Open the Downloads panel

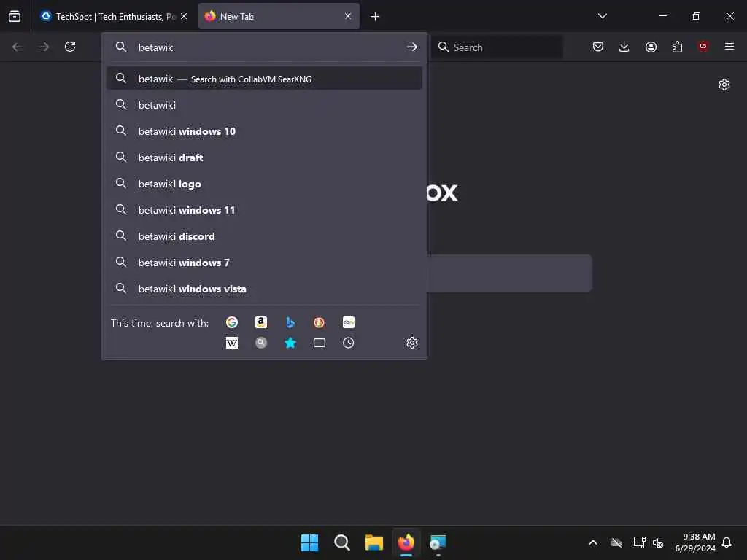coord(624,47)
